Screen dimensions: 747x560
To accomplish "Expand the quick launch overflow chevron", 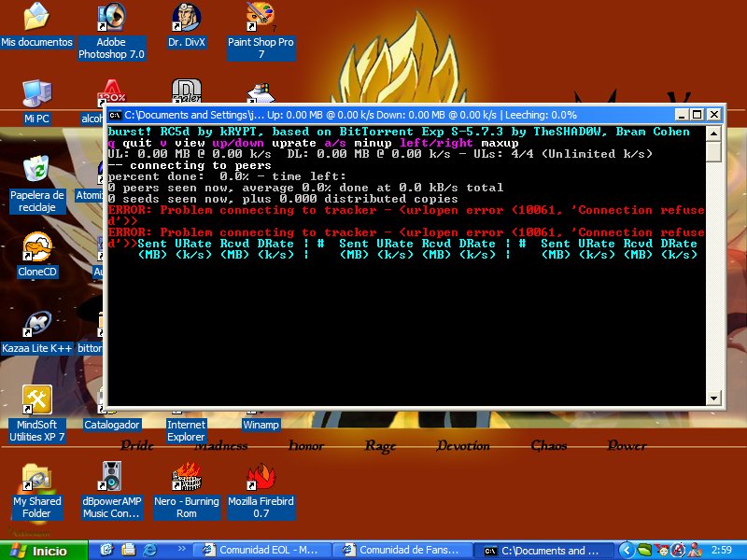I will coord(181,549).
